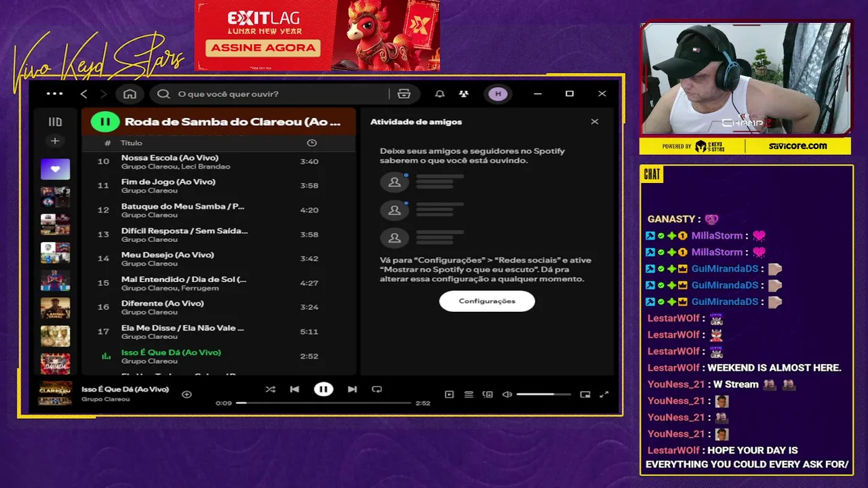Sort by the duration clock icon

point(312,143)
